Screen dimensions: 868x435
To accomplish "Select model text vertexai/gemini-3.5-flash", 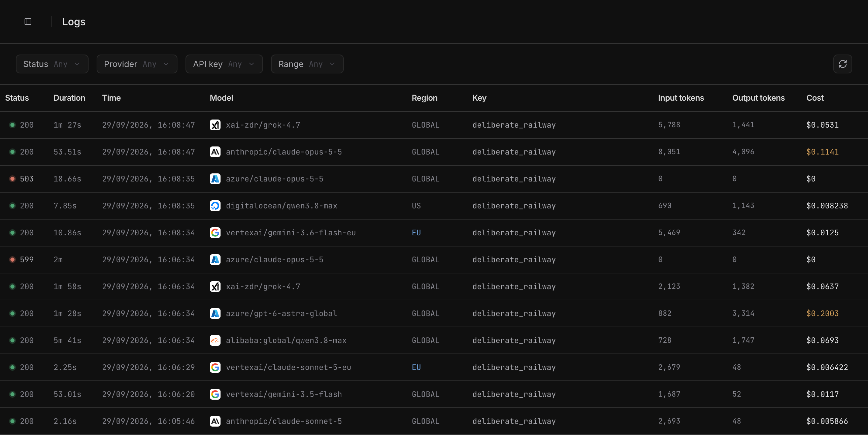I will (x=284, y=394).
